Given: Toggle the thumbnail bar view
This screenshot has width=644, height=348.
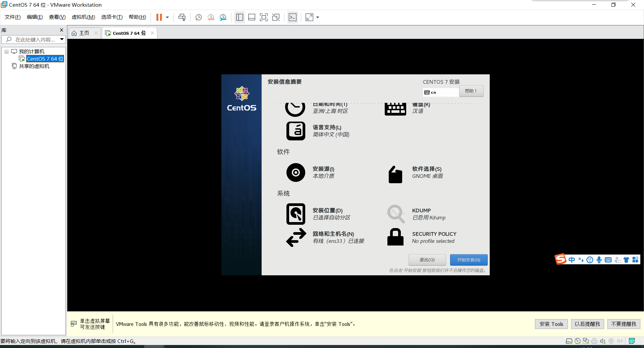Looking at the screenshot, I should point(252,17).
